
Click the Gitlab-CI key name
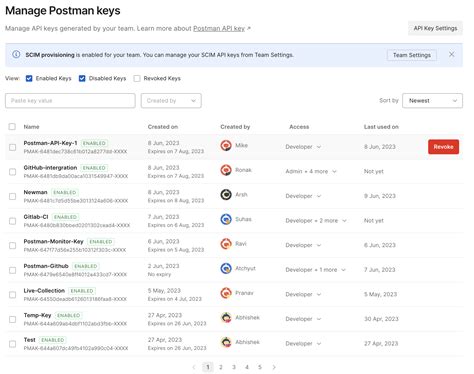[x=36, y=217]
